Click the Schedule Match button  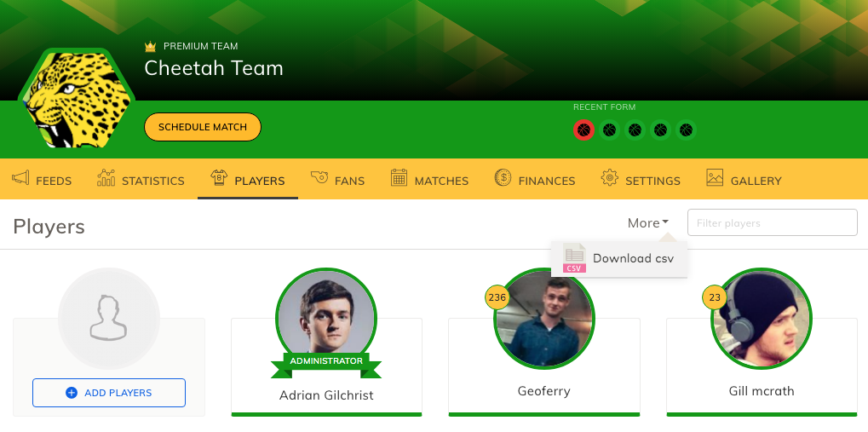[203, 127]
